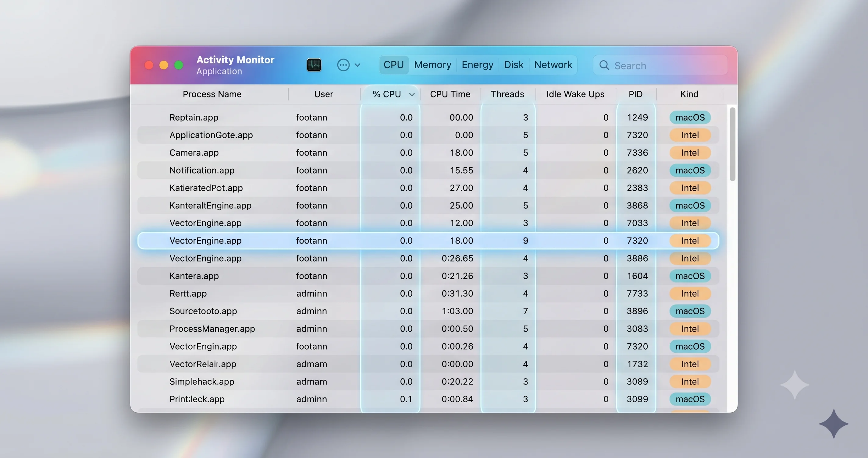Select the VectorEngin.app process

pos(428,346)
